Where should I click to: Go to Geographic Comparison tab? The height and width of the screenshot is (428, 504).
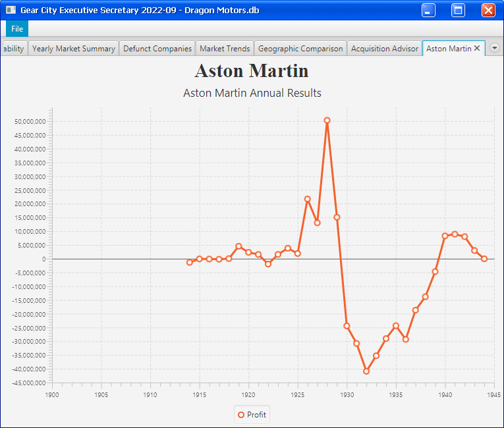[300, 49]
